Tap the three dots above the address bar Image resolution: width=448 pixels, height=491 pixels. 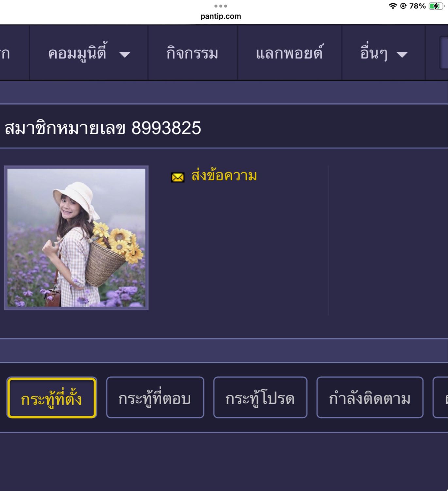click(221, 6)
